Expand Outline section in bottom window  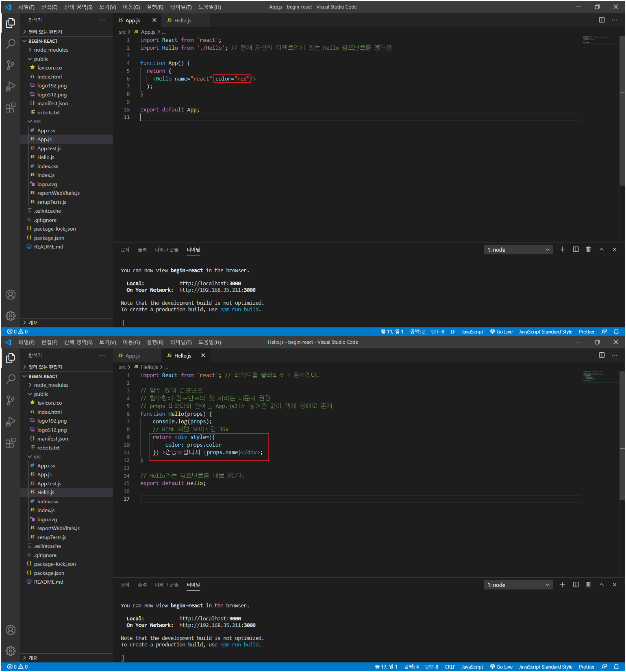[x=67, y=658]
